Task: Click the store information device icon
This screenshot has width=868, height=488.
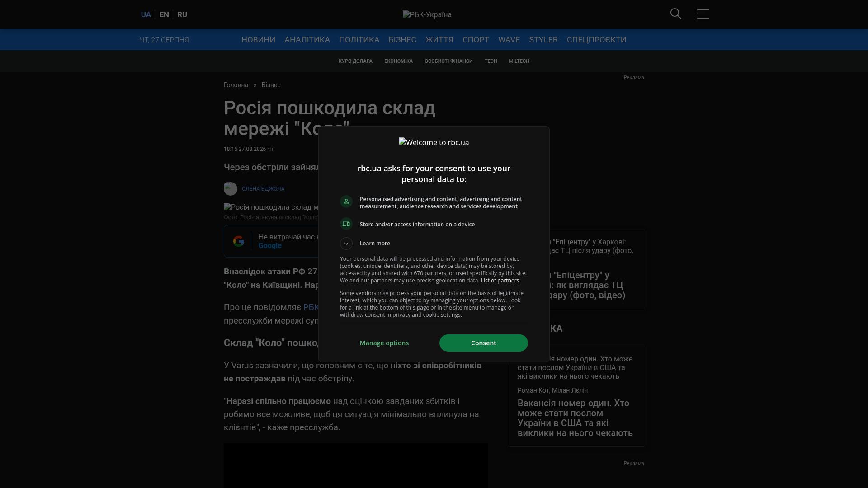Action: click(x=346, y=224)
